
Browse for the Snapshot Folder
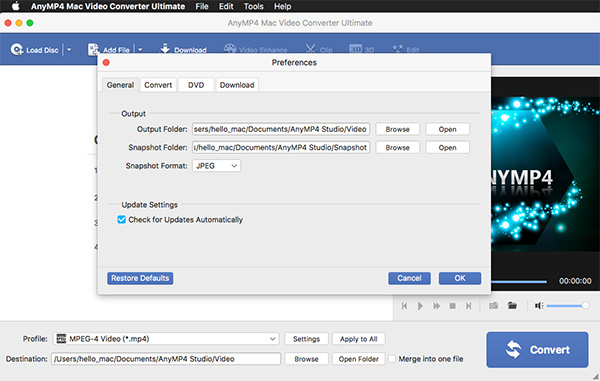point(398,148)
